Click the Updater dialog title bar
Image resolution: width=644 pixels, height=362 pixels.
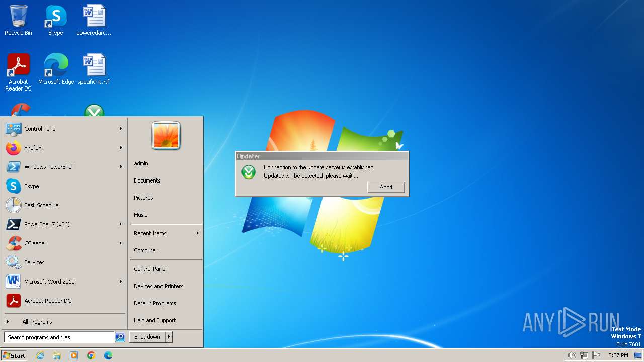pyautogui.click(x=322, y=156)
